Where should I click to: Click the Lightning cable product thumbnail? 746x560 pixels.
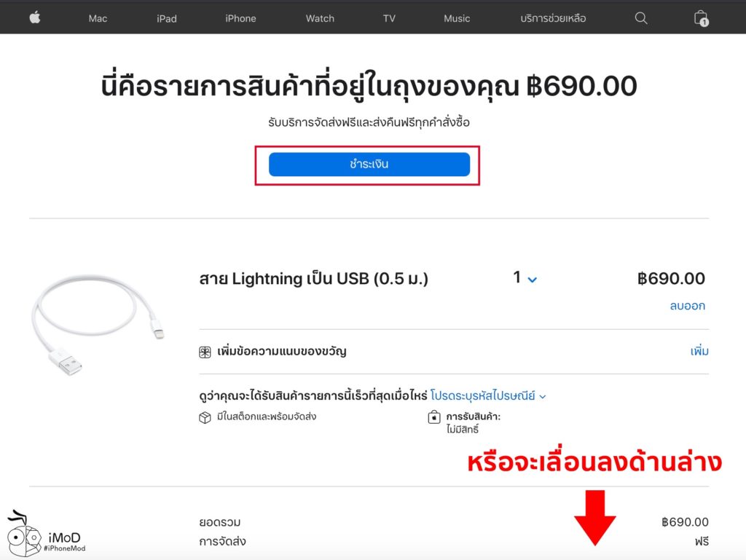(x=98, y=324)
